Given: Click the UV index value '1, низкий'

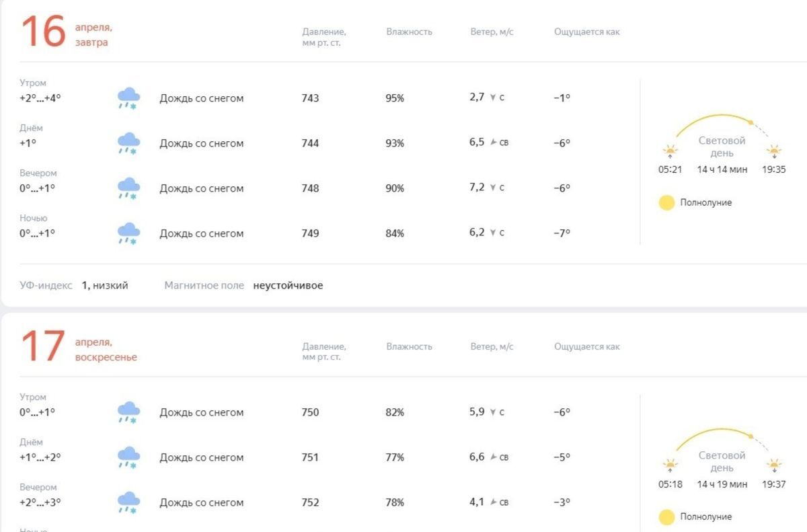Looking at the screenshot, I should tap(105, 285).
